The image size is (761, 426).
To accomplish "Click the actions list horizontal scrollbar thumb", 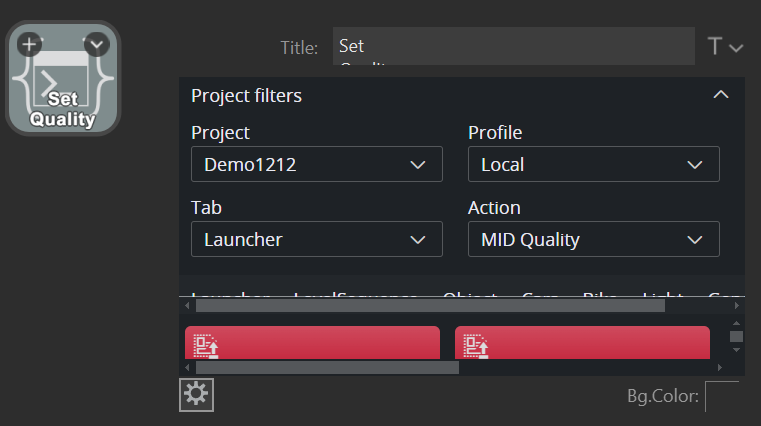I will (327, 368).
